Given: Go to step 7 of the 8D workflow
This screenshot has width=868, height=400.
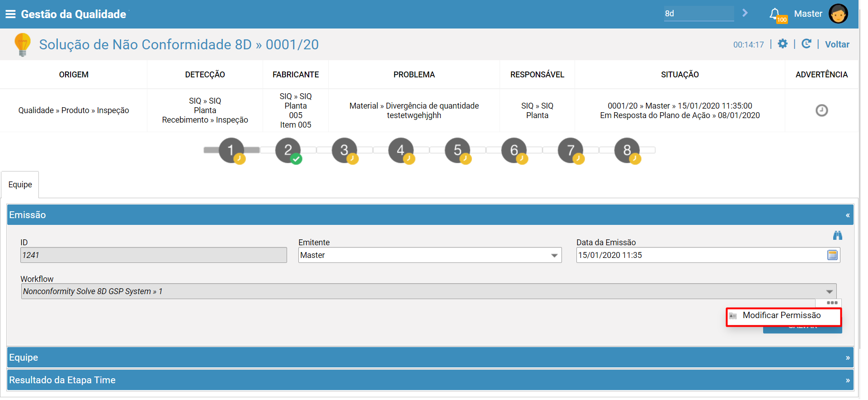Looking at the screenshot, I should (571, 150).
